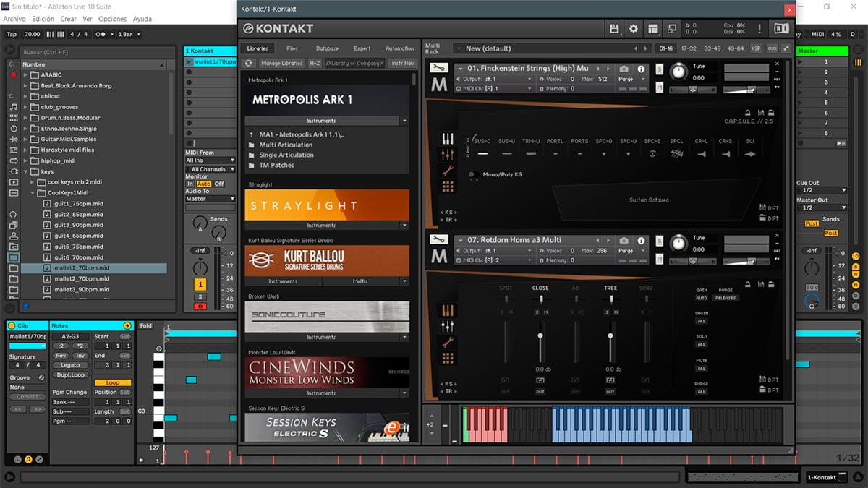868x488 pixels.
Task: Open the Opciones menu
Action: pos(112,19)
